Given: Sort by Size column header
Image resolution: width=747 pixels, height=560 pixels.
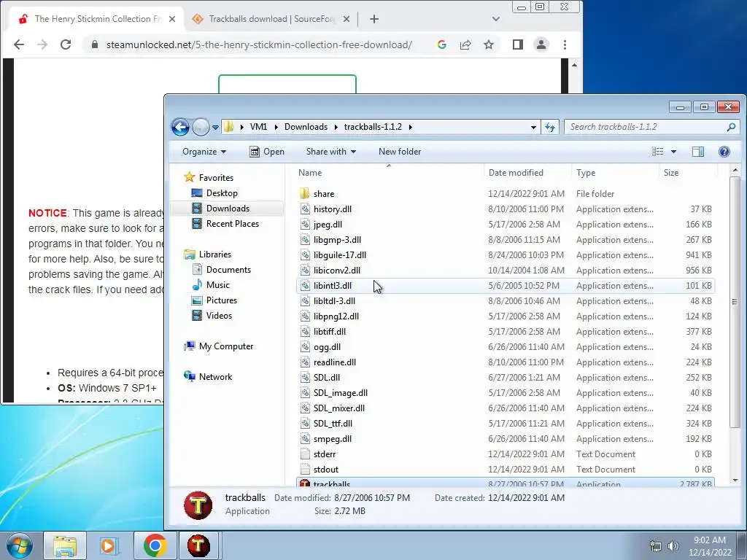Looking at the screenshot, I should (x=671, y=172).
